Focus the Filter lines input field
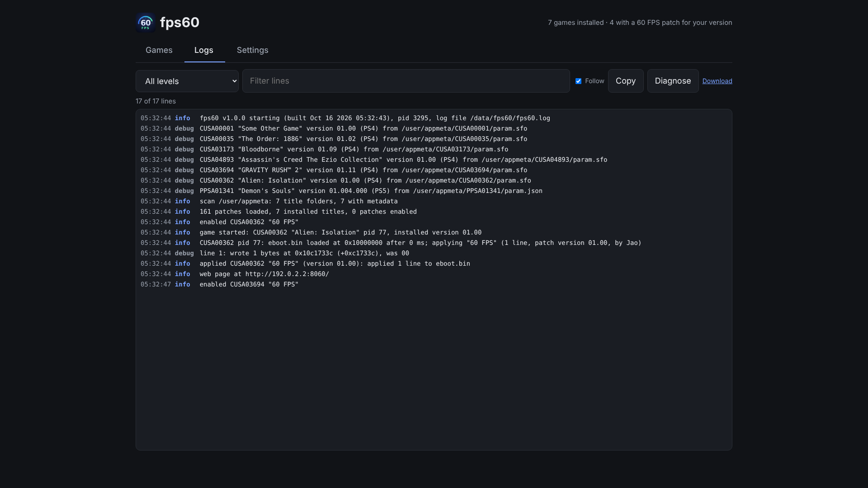 406,81
